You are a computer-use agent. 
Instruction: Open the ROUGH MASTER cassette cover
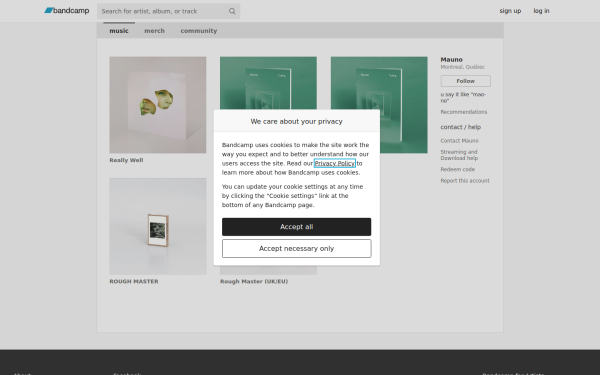pos(158,226)
